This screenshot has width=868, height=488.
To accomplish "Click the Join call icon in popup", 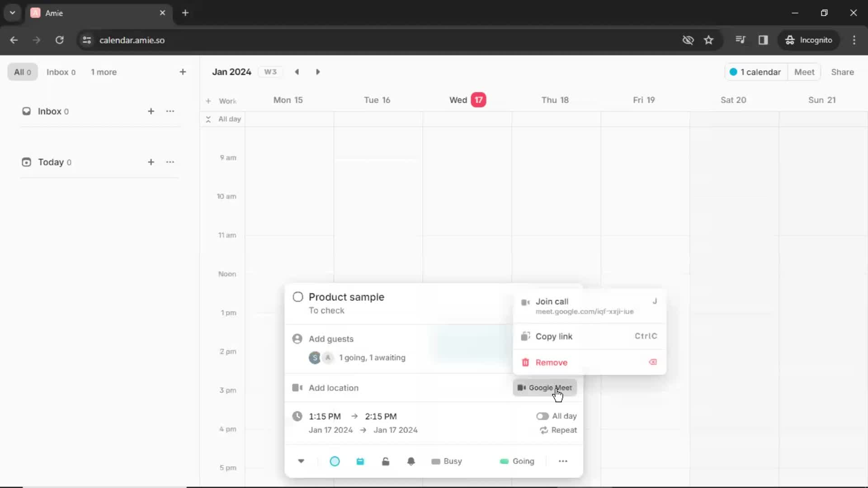I will tap(524, 301).
